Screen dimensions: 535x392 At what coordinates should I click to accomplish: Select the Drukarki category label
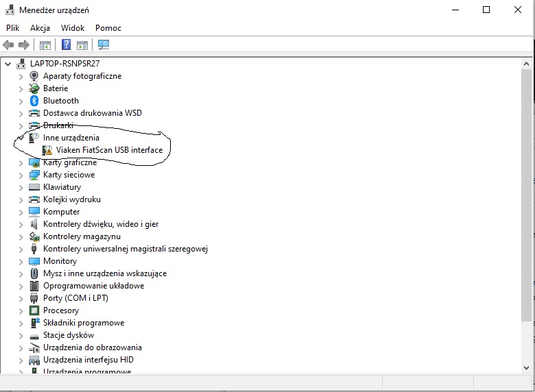tap(58, 125)
